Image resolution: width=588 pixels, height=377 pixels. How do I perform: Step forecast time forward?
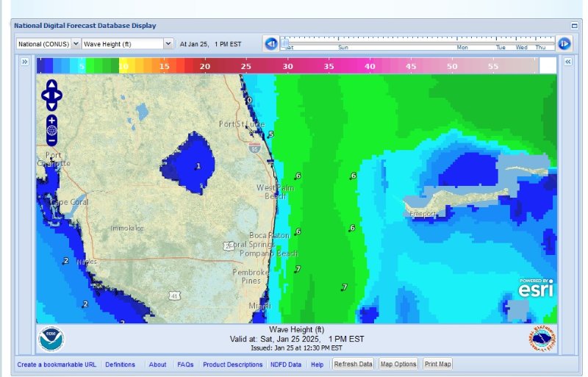click(564, 44)
